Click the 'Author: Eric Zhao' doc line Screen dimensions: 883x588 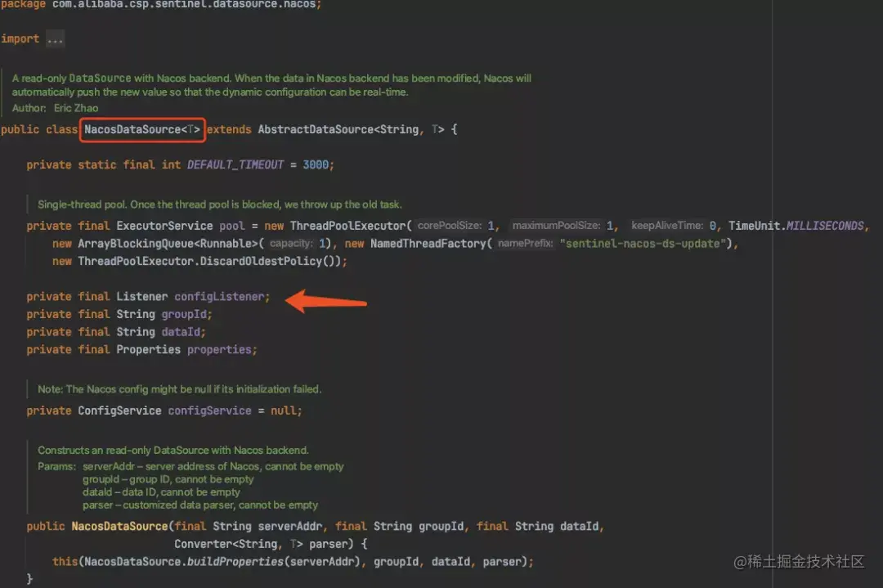coord(56,108)
